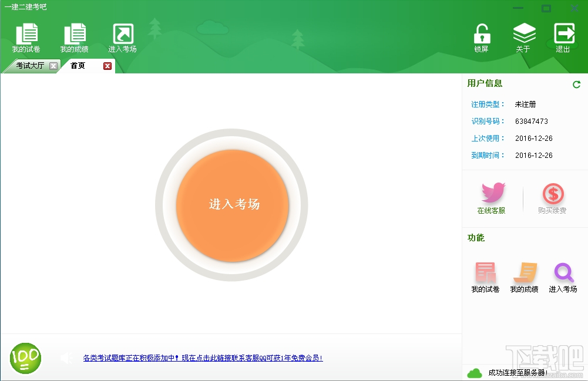Open 我的成绩 in the top toolbar
The height and width of the screenshot is (381, 588).
point(75,38)
